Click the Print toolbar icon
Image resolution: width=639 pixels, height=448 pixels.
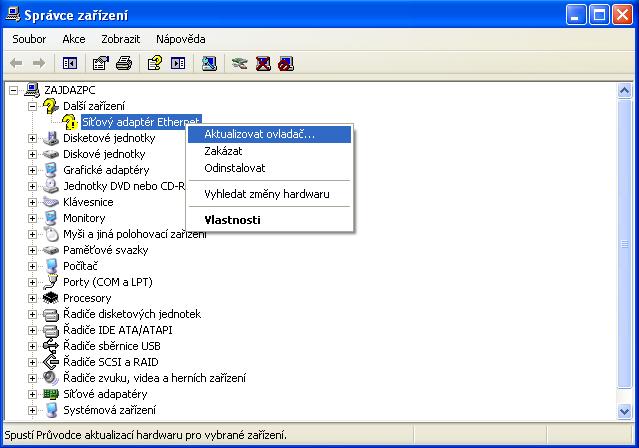pyautogui.click(x=124, y=63)
